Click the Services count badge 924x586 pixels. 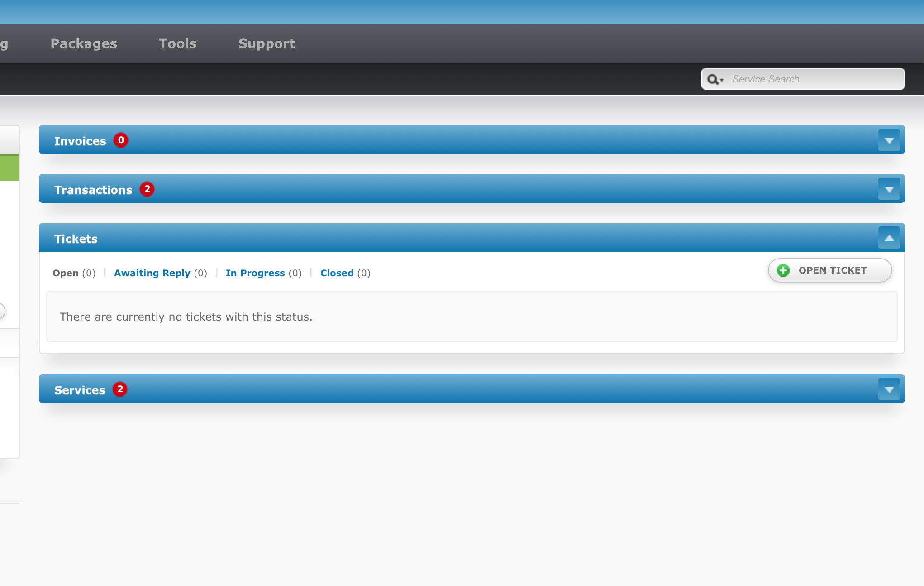(x=120, y=389)
